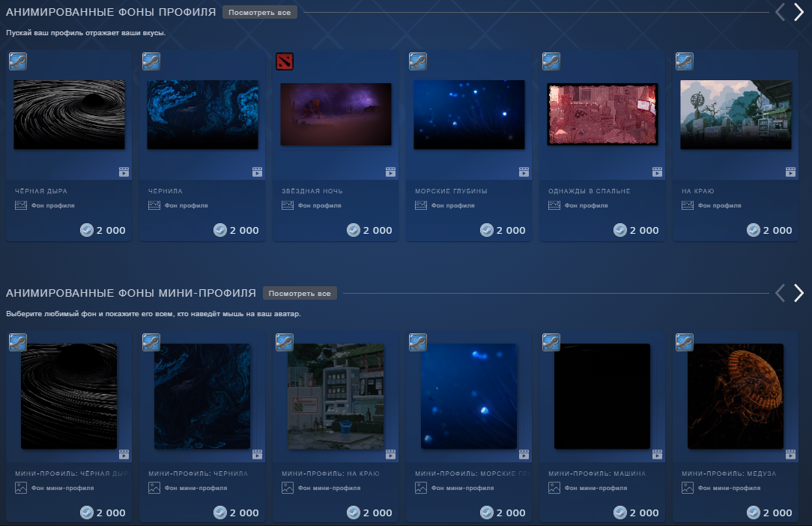Click the МИНИ-ПРОФИЛЬ: МЕДУЗА title text
This screenshot has width=812, height=526.
click(729, 474)
